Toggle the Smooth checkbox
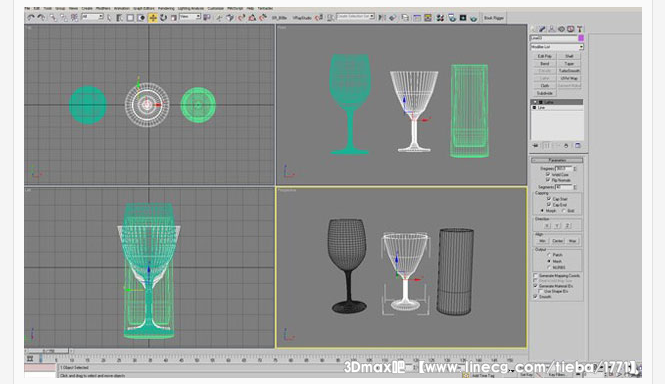 (536, 297)
